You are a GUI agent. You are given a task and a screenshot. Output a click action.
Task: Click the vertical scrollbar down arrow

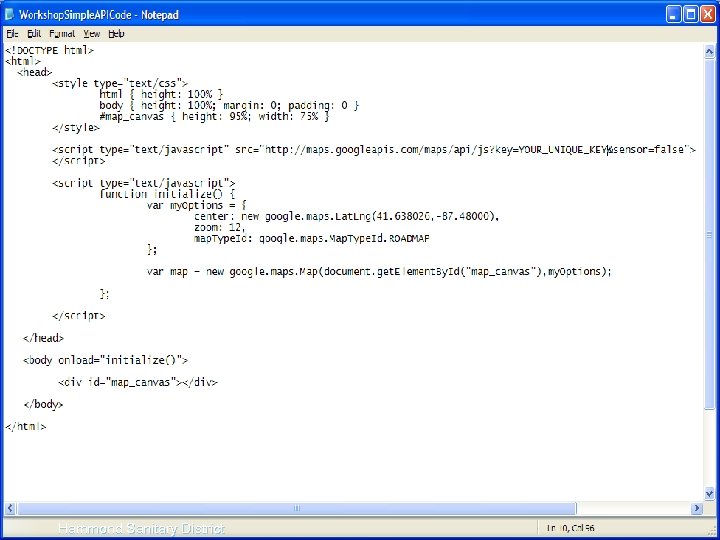(x=709, y=494)
